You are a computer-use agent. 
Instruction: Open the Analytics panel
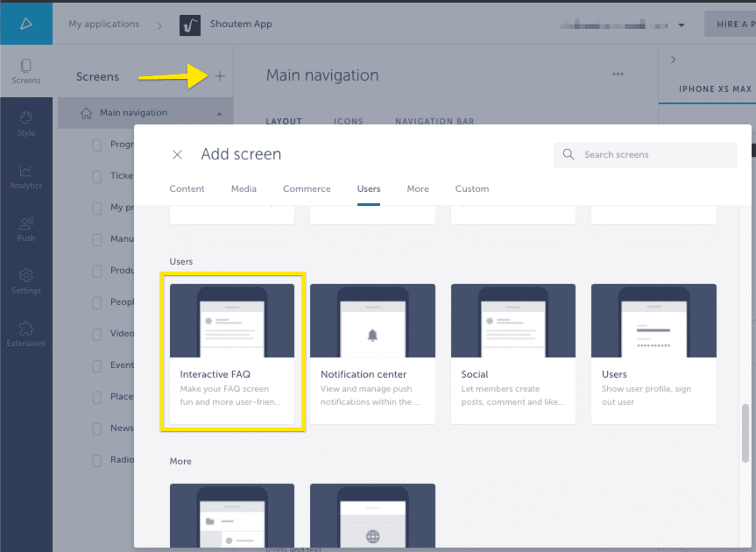pyautogui.click(x=26, y=175)
